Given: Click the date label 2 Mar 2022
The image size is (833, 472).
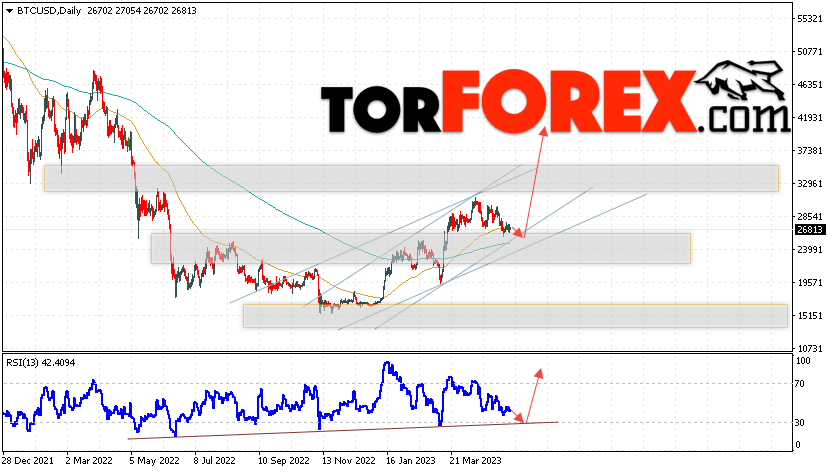Looking at the screenshot, I should tap(89, 460).
